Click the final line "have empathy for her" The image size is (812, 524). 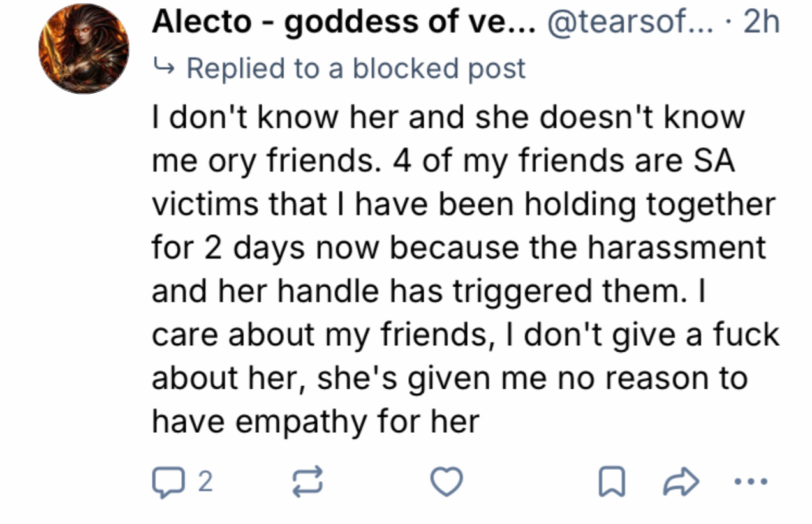click(x=315, y=421)
